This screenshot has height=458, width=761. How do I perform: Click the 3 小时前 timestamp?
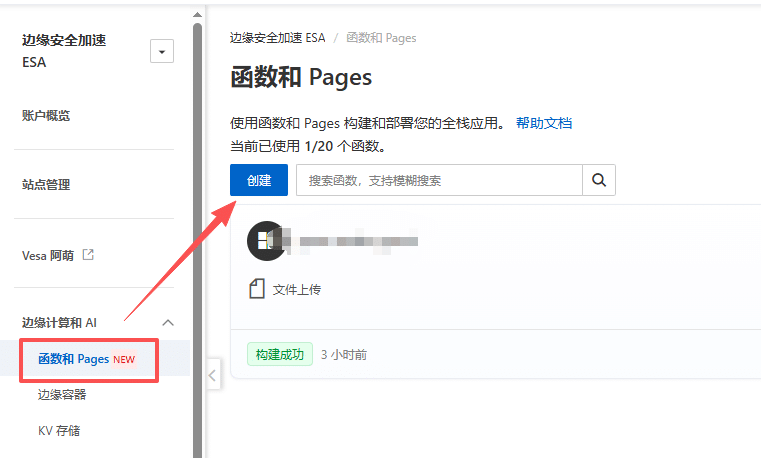[x=344, y=355]
